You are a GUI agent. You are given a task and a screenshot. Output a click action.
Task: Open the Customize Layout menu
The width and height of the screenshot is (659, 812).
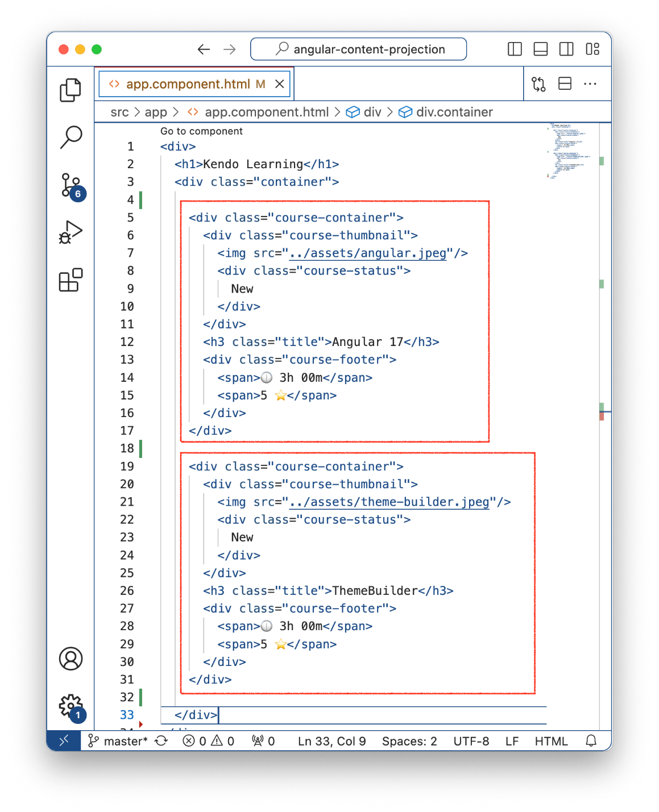pyautogui.click(x=592, y=49)
